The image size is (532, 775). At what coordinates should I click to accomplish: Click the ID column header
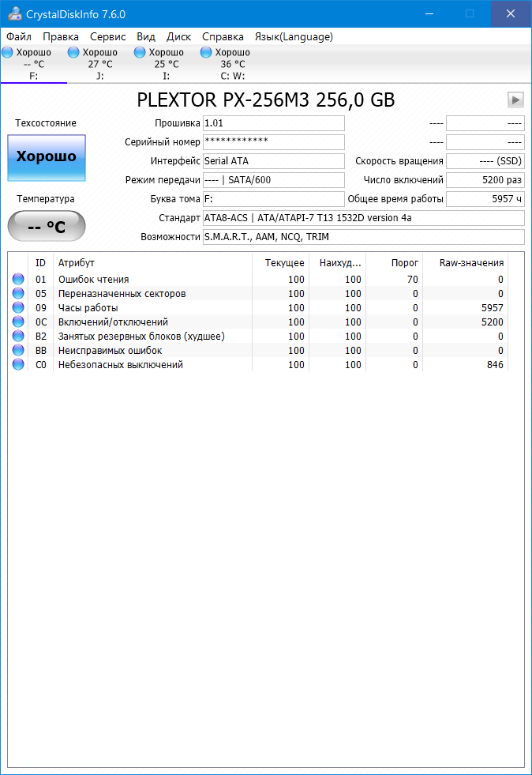pos(40,263)
